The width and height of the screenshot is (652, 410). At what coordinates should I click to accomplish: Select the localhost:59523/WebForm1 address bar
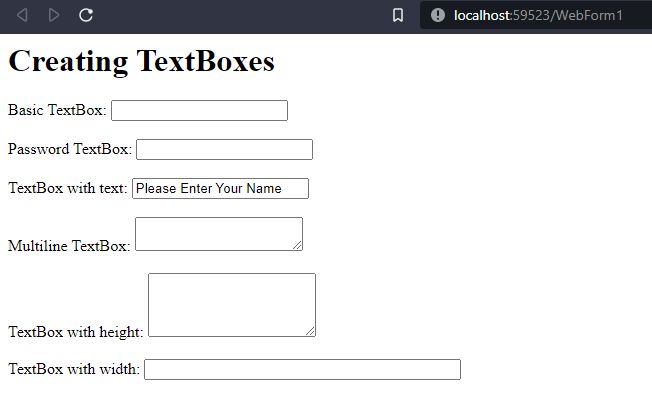pyautogui.click(x=536, y=15)
